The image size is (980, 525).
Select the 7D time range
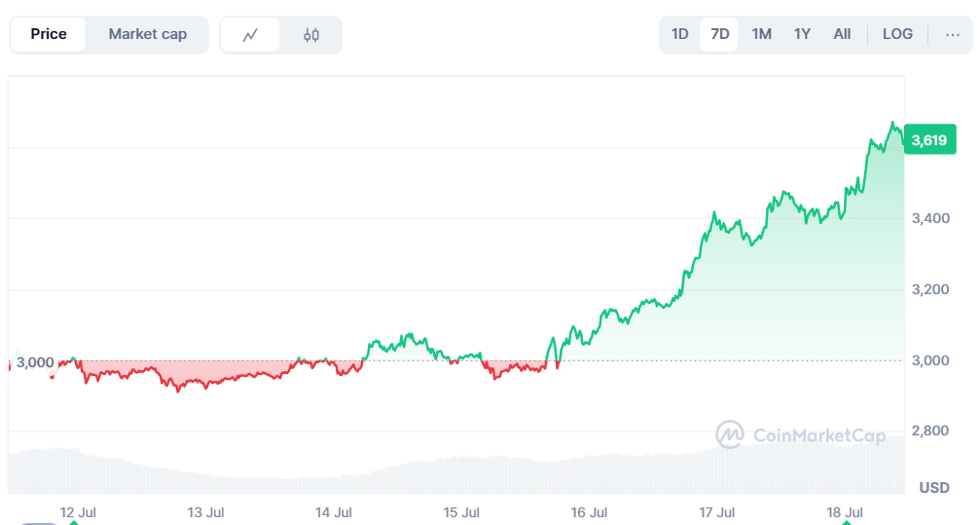(720, 34)
